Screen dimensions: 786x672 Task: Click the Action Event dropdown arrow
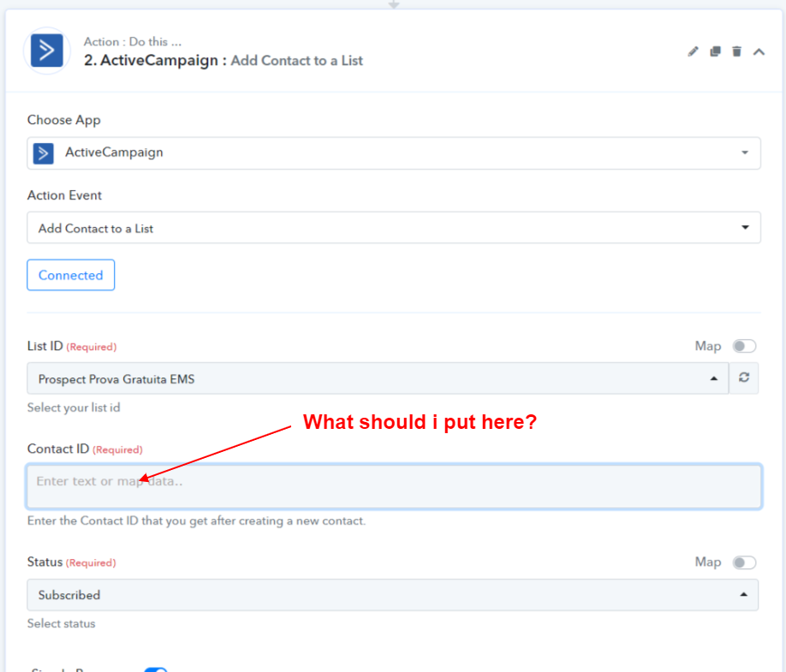[x=746, y=228]
